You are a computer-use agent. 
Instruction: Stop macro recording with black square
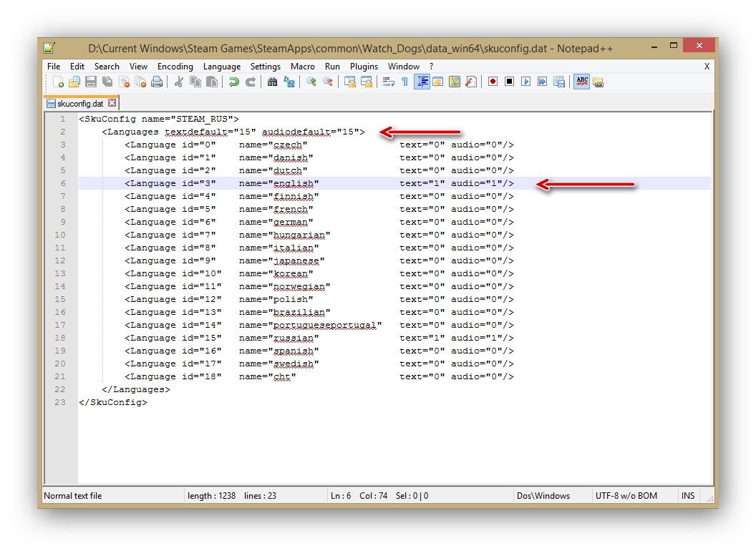click(509, 82)
